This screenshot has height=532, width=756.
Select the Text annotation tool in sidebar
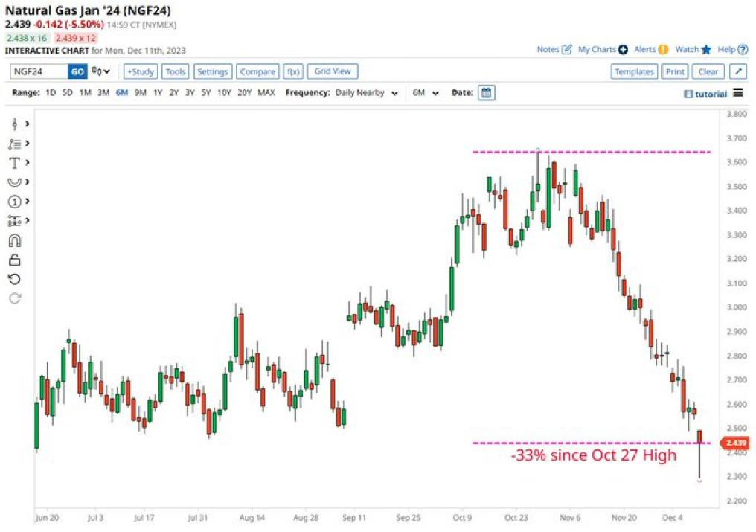pyautogui.click(x=14, y=163)
